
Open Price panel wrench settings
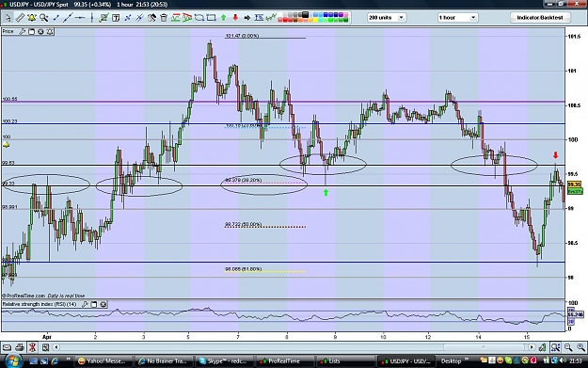coord(23,32)
